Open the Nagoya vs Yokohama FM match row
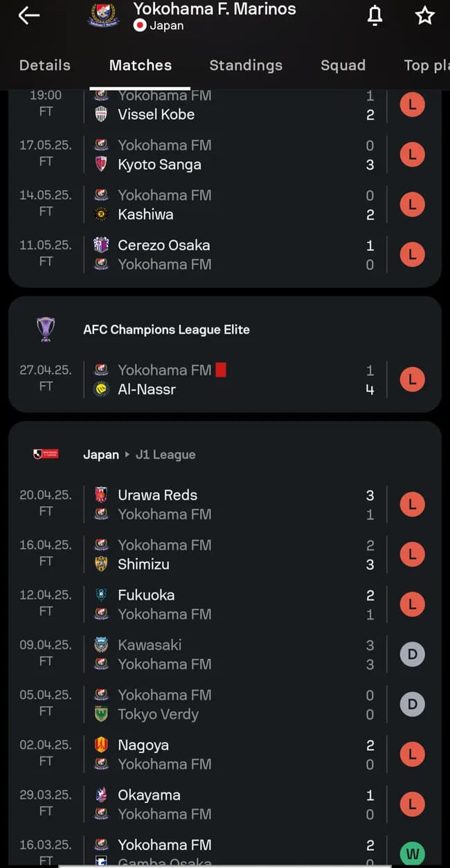This screenshot has width=450, height=868. (208, 754)
